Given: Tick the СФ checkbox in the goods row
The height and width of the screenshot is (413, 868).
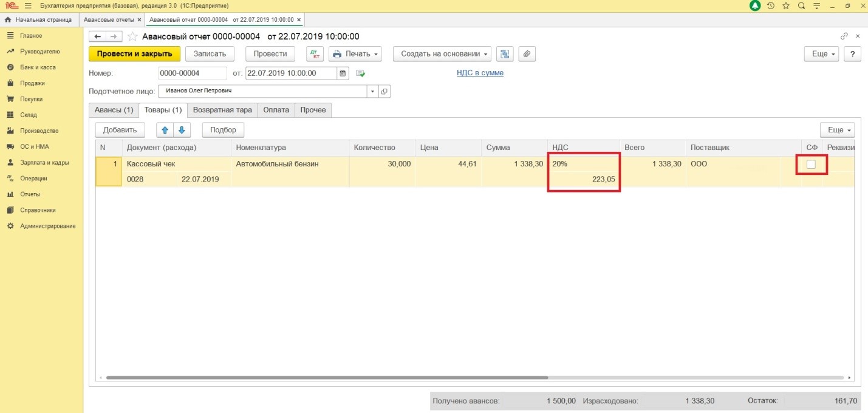Looking at the screenshot, I should 811,165.
